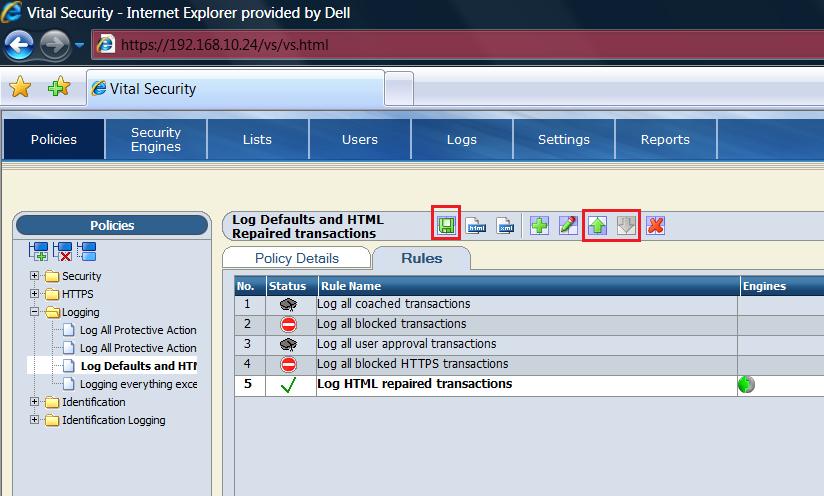Viewport: 824px width, 496px height.
Task: Expand the Identification Logging folder
Action: [35, 420]
